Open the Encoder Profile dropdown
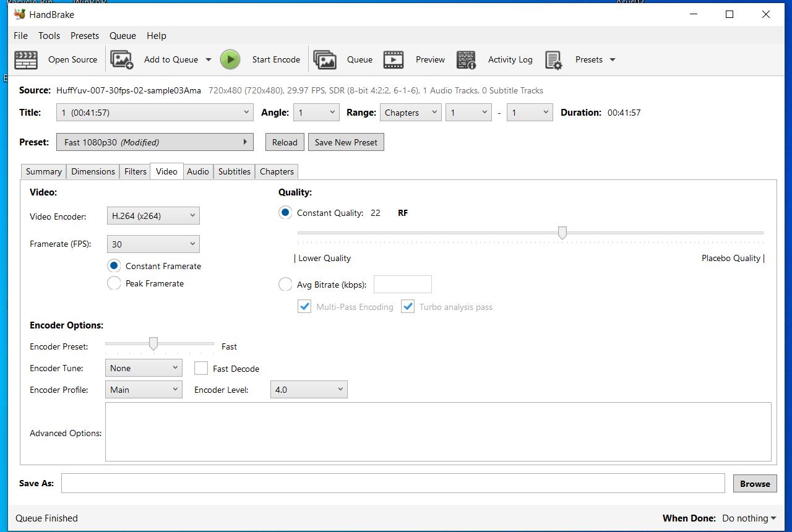This screenshot has height=532, width=792. click(144, 390)
